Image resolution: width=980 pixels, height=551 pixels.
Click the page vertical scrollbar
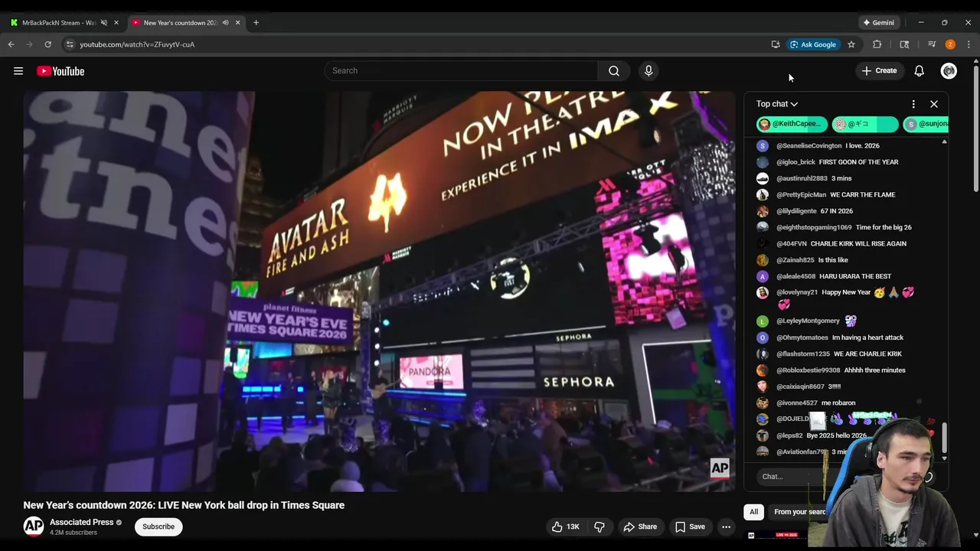tap(976, 130)
